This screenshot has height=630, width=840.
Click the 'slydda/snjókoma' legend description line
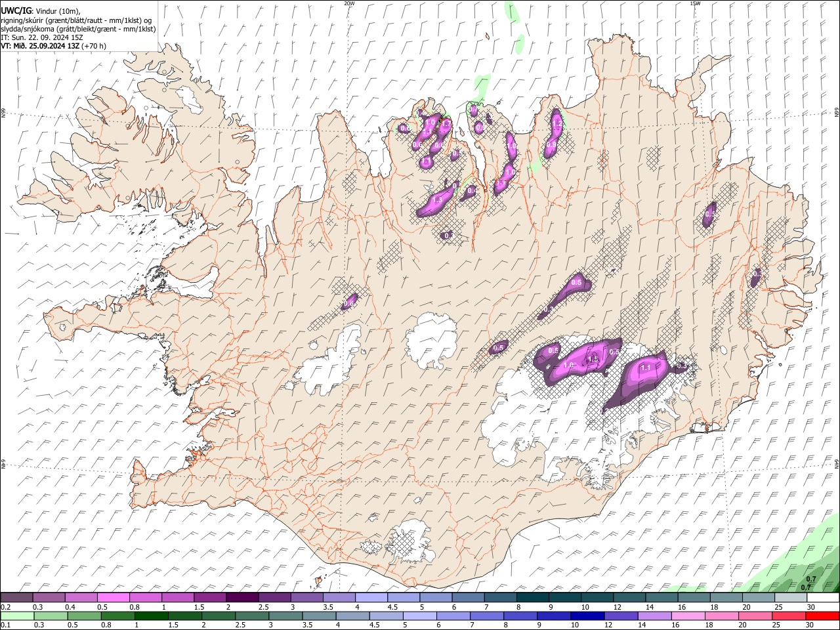click(78, 29)
